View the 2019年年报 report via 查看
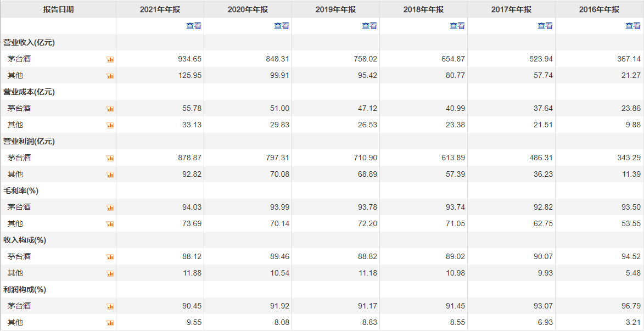Image resolution: width=644 pixels, height=331 pixels. point(369,26)
